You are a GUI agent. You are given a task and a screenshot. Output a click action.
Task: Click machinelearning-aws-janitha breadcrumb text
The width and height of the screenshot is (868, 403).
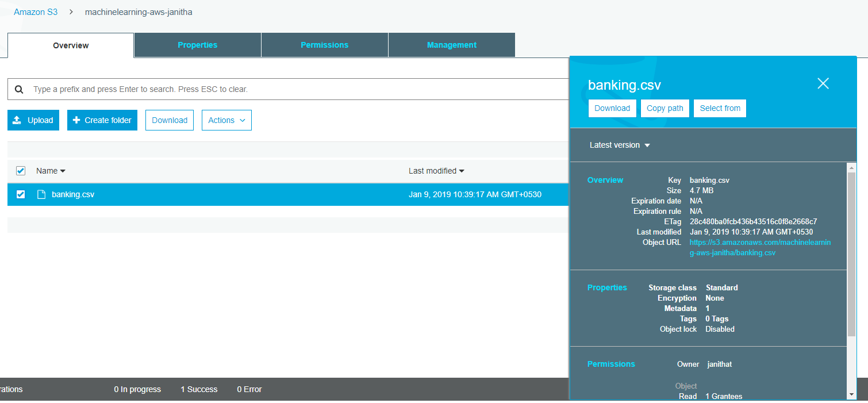tap(139, 11)
